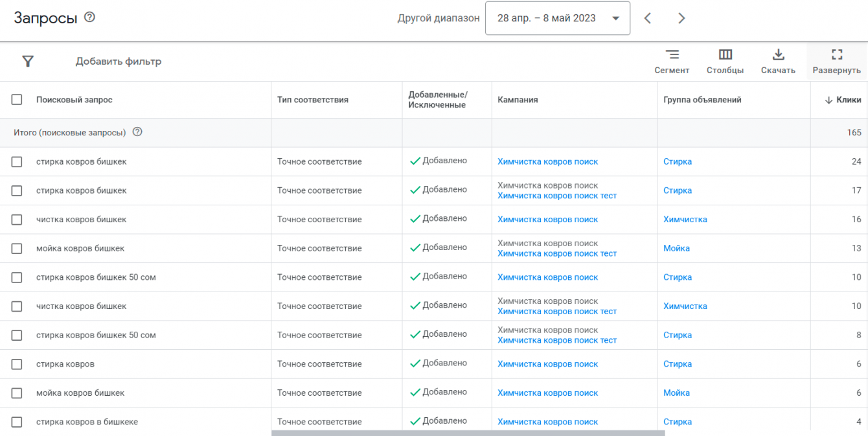
Task: Click the Развернуть fullscreen icon
Action: tap(836, 55)
